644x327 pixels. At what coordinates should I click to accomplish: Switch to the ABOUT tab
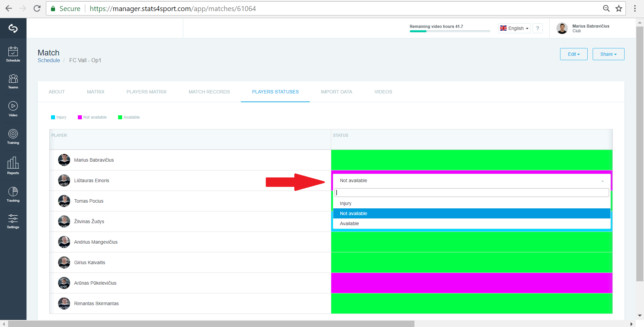point(57,92)
